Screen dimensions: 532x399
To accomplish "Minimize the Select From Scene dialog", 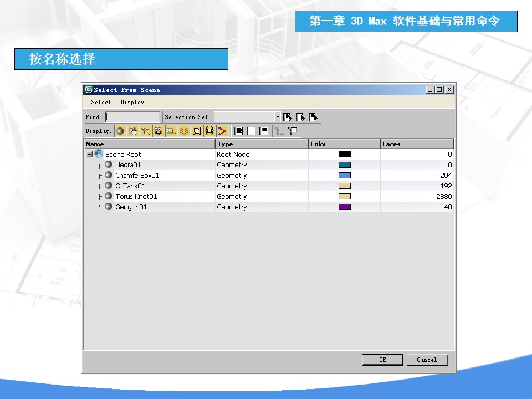I will pos(430,90).
